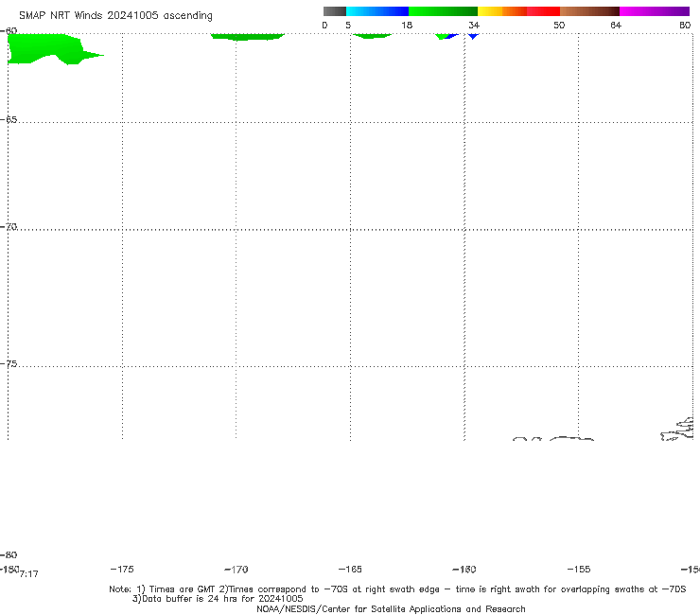
Task: Click the color bar label '5'
Action: tap(348, 25)
